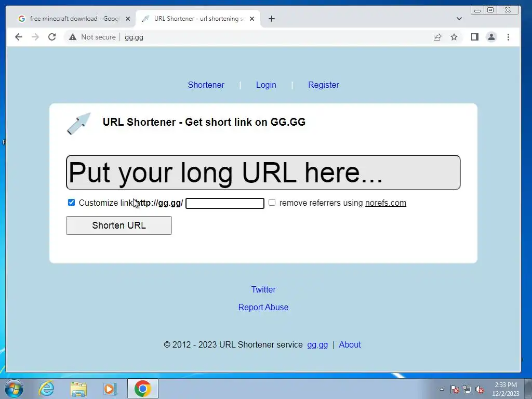Image resolution: width=532 pixels, height=399 pixels.
Task: Open the Chrome profile avatar
Action: click(491, 37)
